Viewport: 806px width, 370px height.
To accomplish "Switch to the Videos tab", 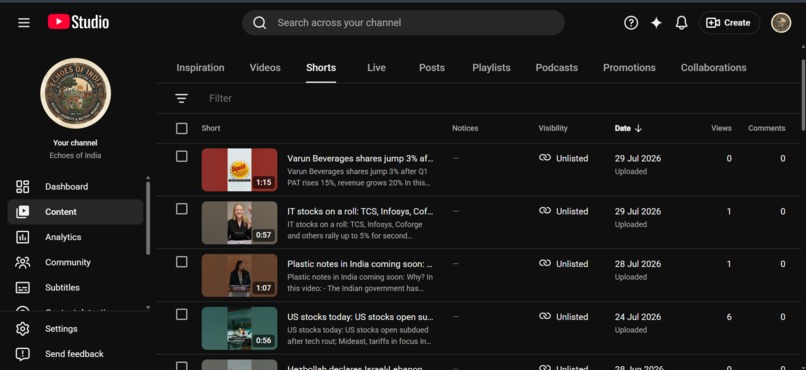I will (265, 68).
